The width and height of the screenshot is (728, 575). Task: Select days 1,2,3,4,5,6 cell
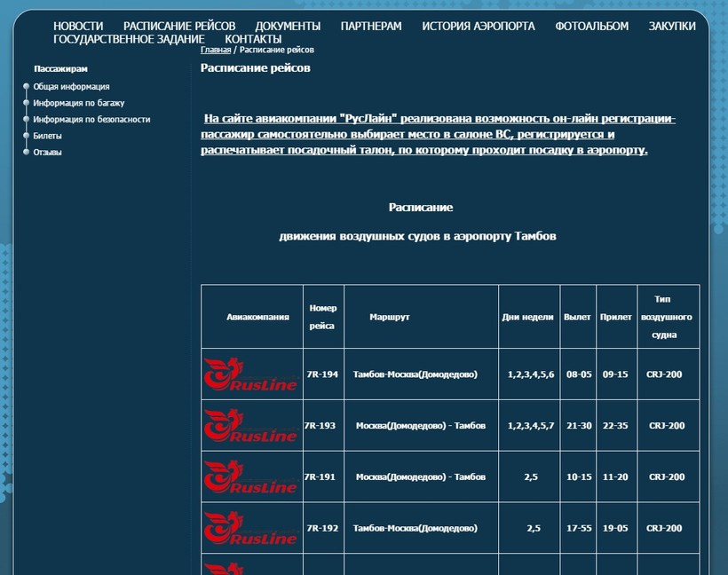[529, 374]
